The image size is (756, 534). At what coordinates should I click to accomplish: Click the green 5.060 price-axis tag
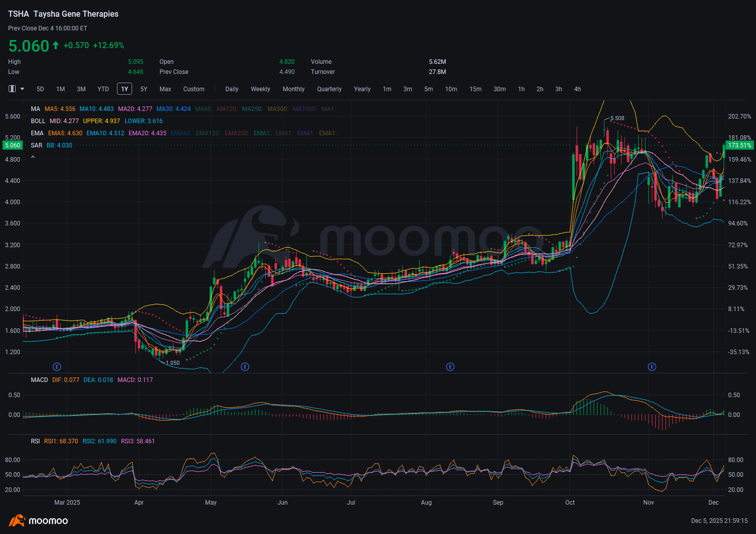coord(13,145)
